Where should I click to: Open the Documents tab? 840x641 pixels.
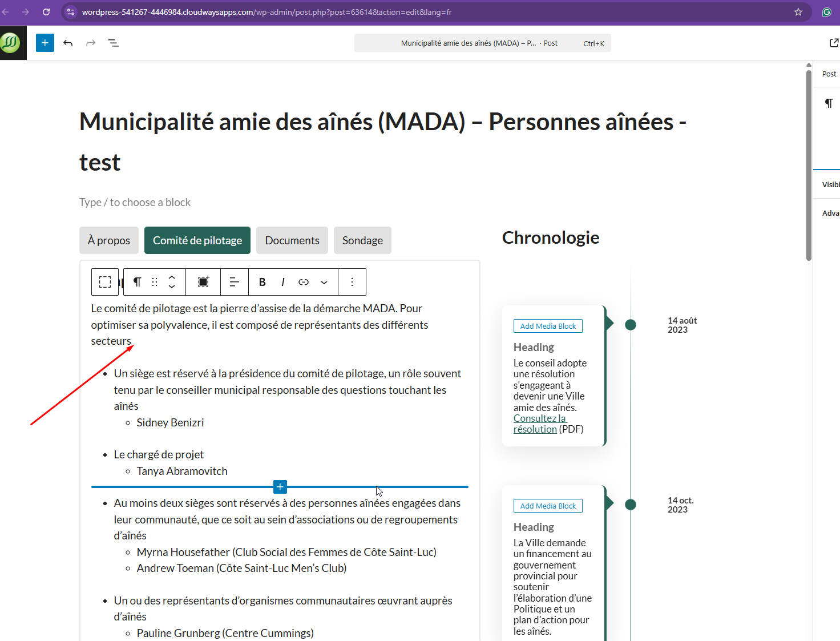(x=292, y=240)
